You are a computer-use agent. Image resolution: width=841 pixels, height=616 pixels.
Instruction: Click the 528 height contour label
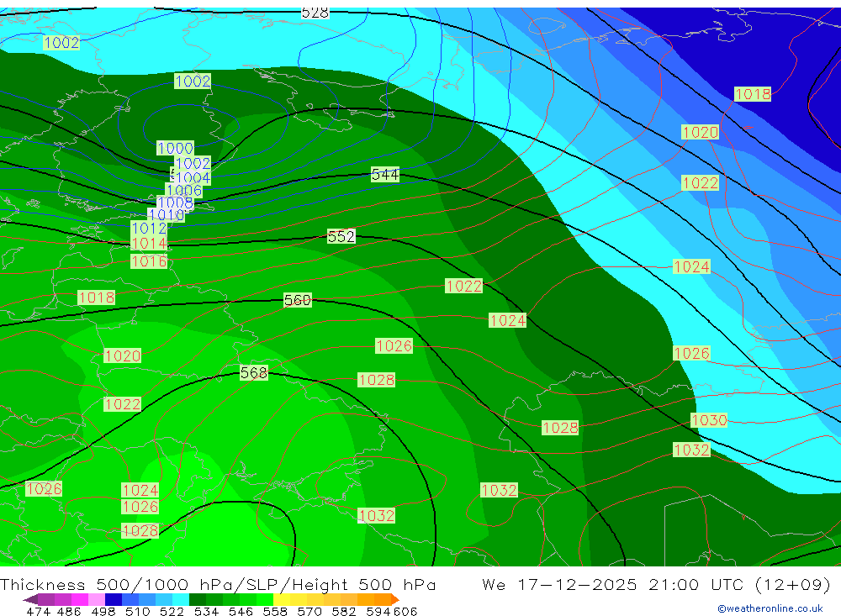[315, 12]
